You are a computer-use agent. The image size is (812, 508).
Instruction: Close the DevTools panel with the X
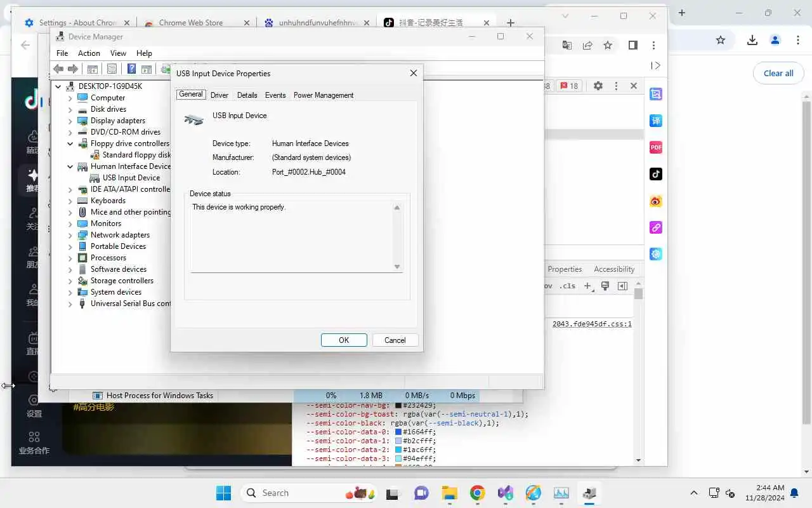click(634, 86)
